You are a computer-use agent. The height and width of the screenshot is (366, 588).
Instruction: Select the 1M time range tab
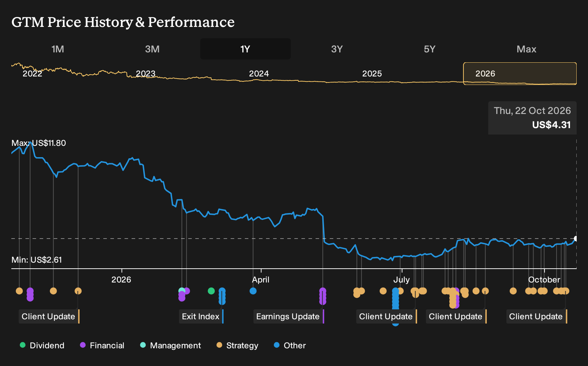pyautogui.click(x=58, y=49)
